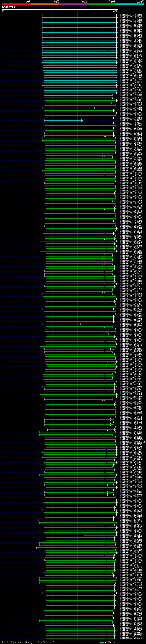Select hit UniRef100_A4RTB4

131,118
